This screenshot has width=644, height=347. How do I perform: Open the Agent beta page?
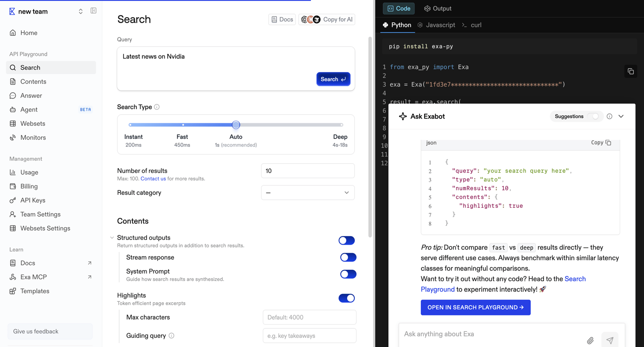(51, 110)
